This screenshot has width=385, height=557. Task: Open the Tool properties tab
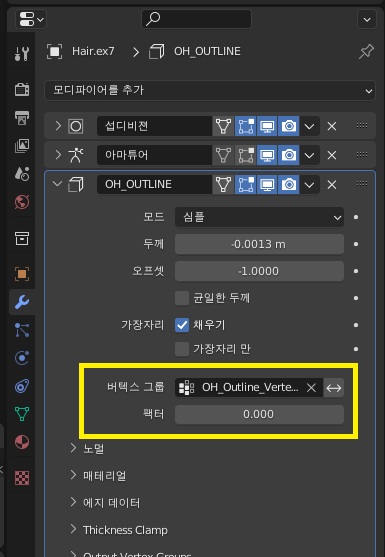[22, 53]
